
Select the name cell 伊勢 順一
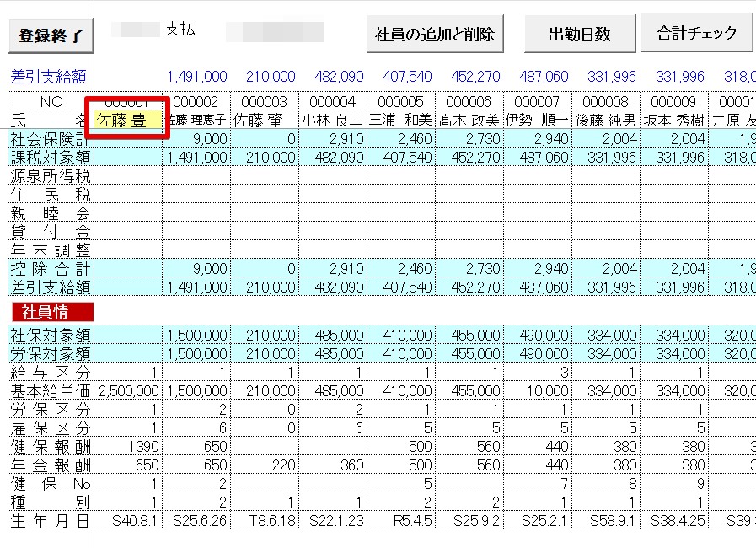tap(538, 120)
